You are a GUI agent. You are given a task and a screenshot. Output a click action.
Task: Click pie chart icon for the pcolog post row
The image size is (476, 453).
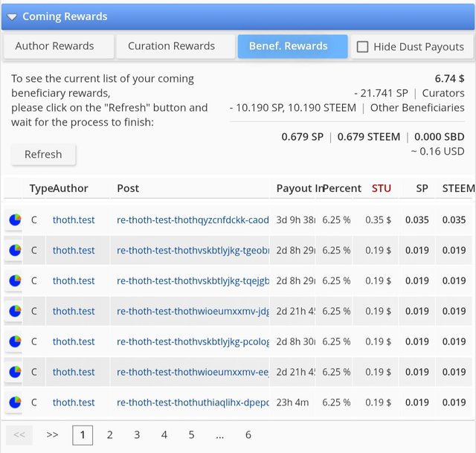pyautogui.click(x=14, y=342)
